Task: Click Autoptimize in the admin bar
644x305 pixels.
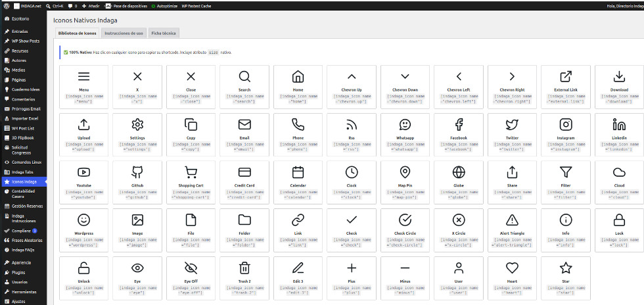Action: [x=164, y=6]
